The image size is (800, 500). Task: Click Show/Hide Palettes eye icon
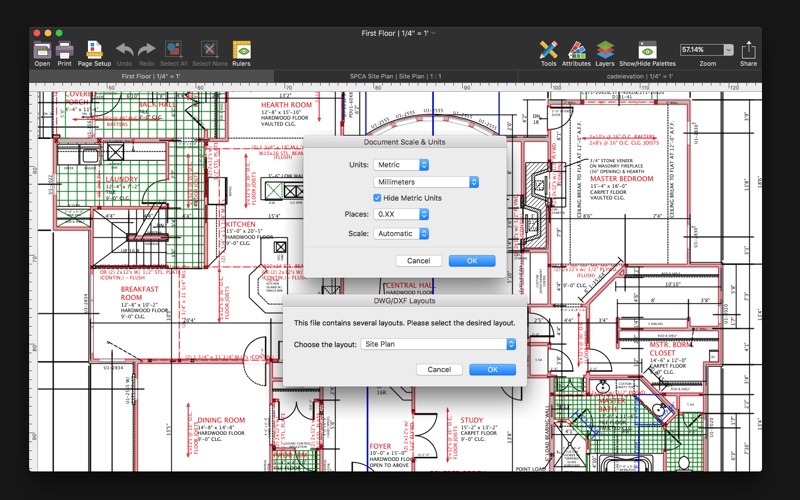(647, 50)
